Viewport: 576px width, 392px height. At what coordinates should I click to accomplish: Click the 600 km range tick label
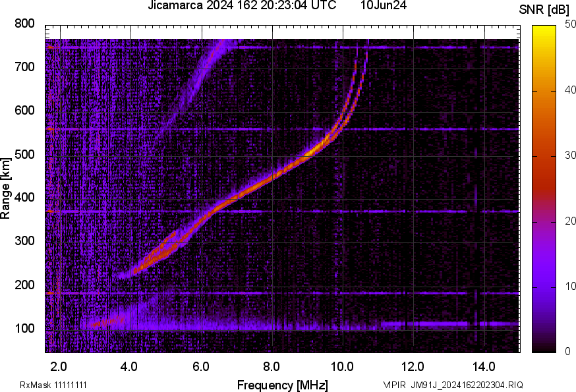(x=24, y=110)
